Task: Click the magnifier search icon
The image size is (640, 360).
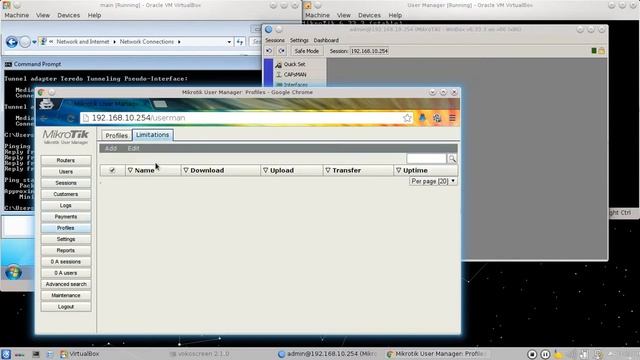Action: (x=452, y=158)
